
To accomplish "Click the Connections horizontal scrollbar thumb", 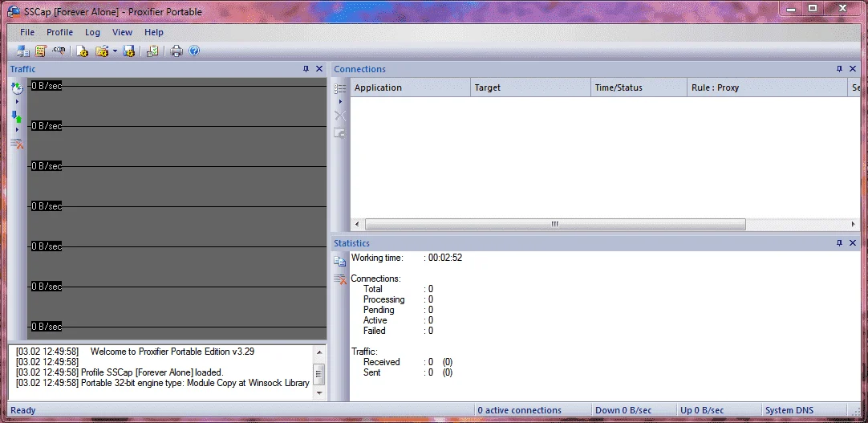I will 554,224.
